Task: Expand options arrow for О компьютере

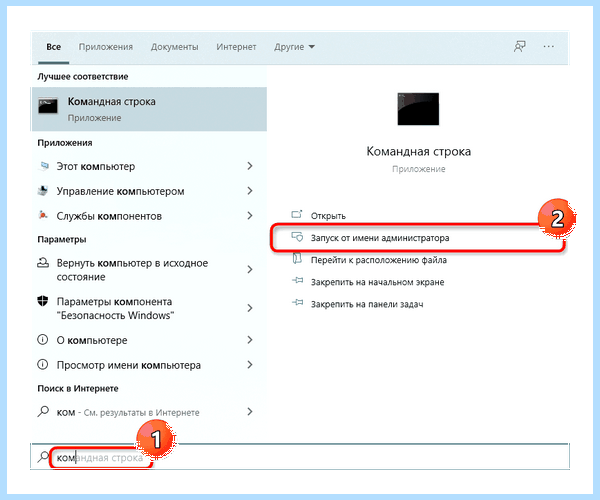Action: pyautogui.click(x=250, y=340)
